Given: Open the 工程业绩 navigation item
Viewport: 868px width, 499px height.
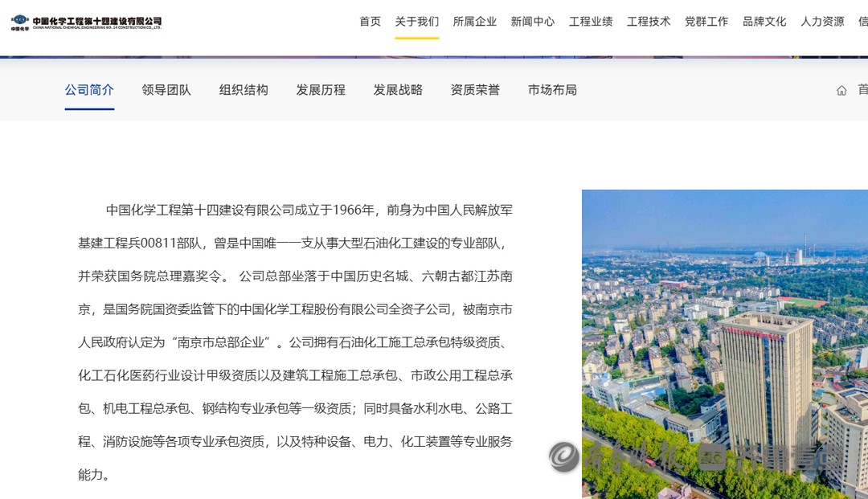Looking at the screenshot, I should click(590, 22).
